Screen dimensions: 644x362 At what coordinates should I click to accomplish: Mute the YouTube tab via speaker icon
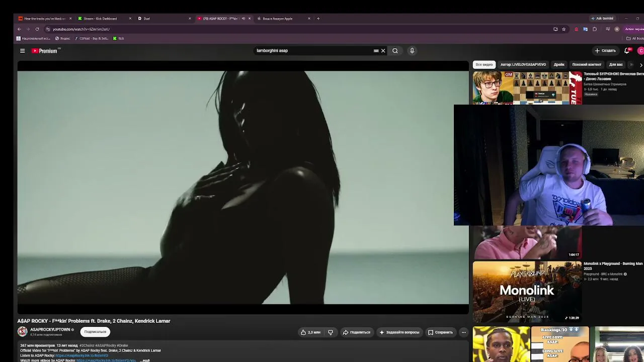(243, 19)
